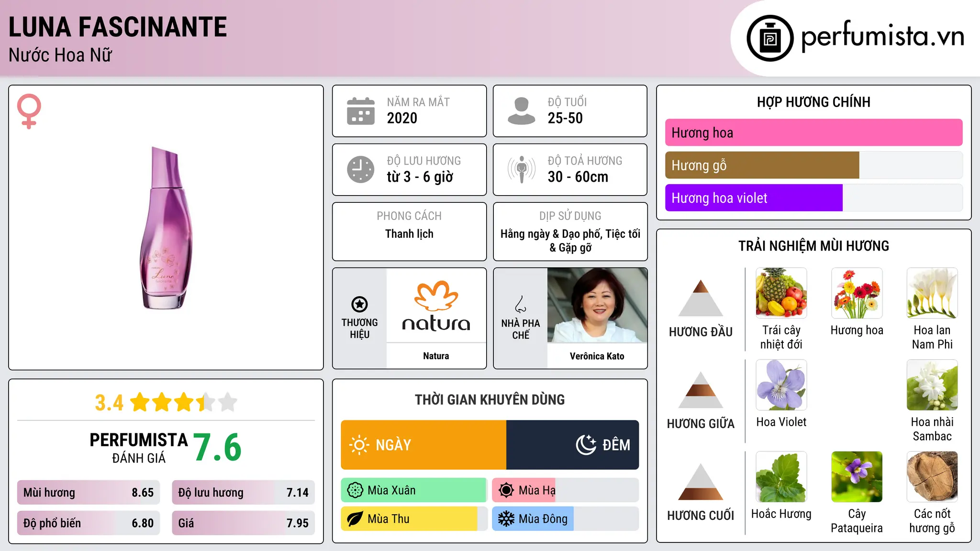Image resolution: width=980 pixels, height=551 pixels.
Task: Open the Verônica Kato perfumer photo
Action: point(597,305)
